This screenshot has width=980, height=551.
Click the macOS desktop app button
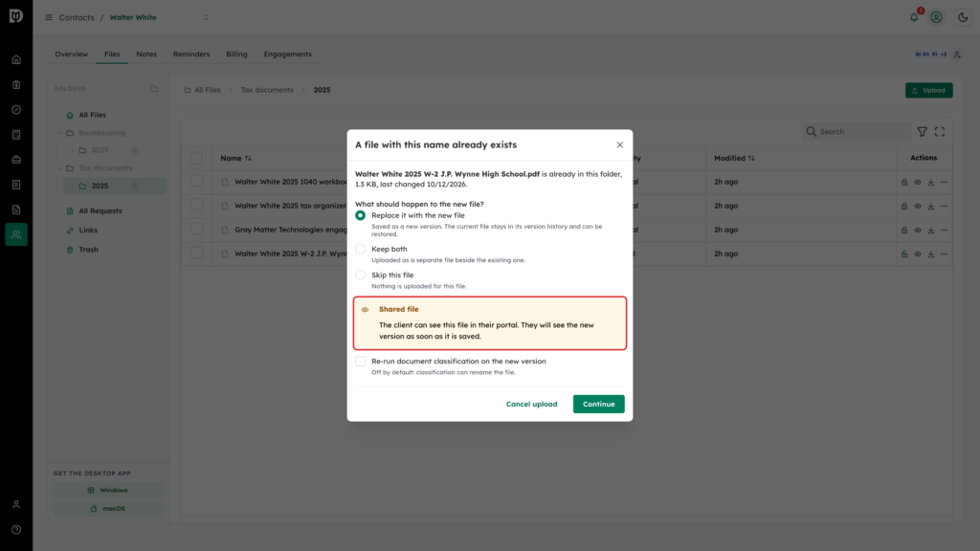(x=108, y=509)
